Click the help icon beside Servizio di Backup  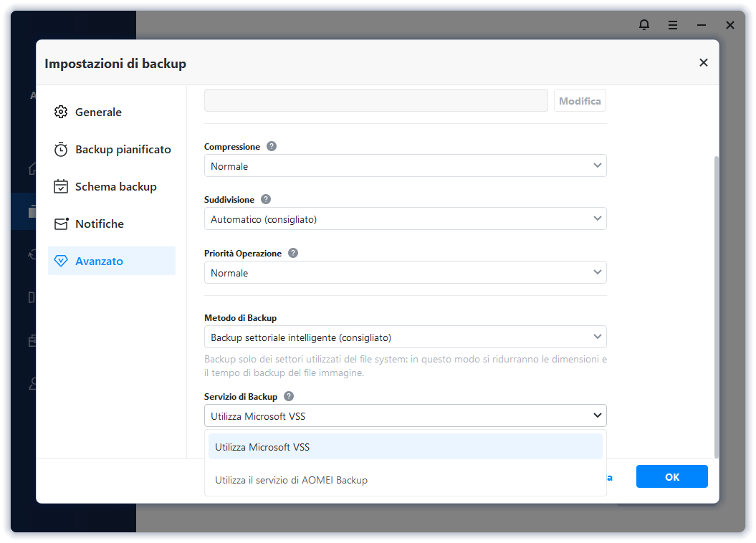coord(289,396)
